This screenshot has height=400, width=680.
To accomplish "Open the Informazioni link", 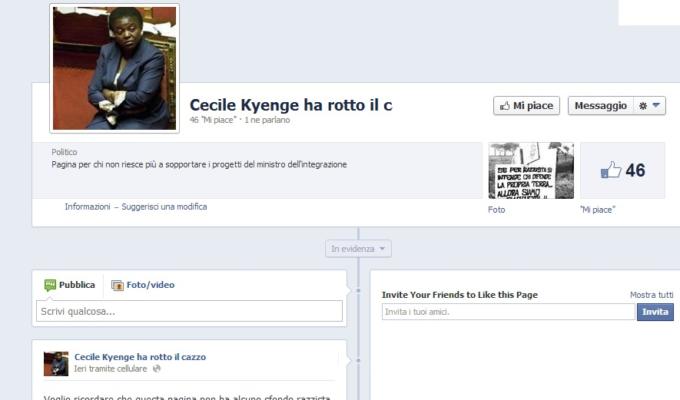I will click(x=88, y=207).
